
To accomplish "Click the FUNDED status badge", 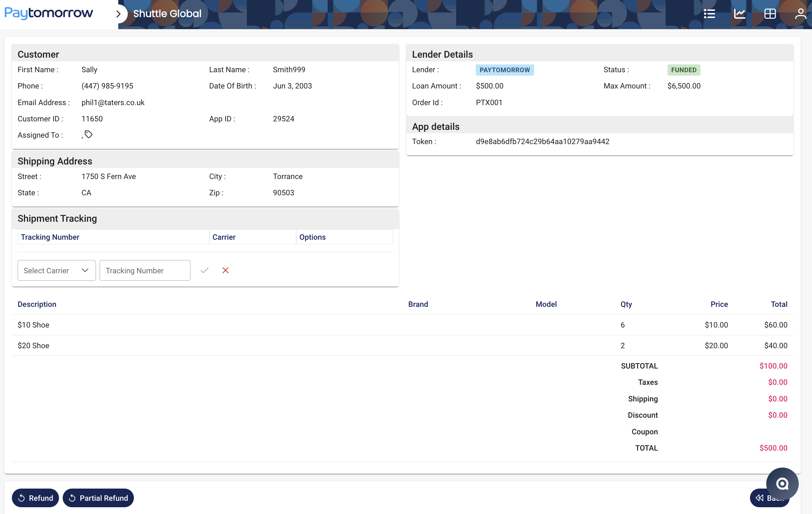I will coord(684,70).
